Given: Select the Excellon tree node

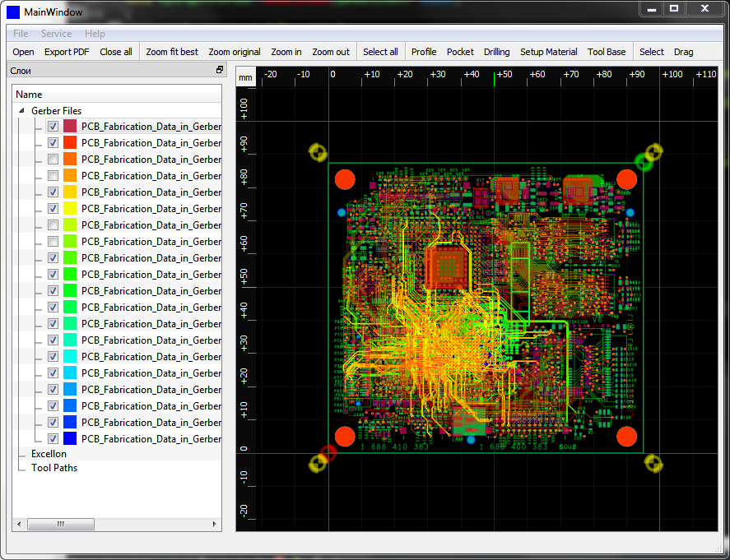Looking at the screenshot, I should (49, 454).
